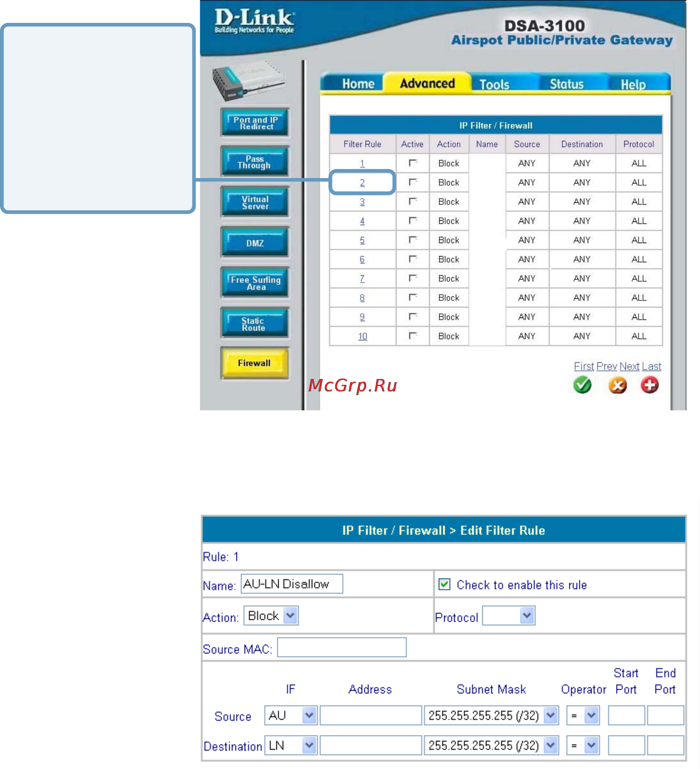Toggle Active checkbox for filter rule 10
Viewport: 700px width, 770px height.
tap(413, 336)
